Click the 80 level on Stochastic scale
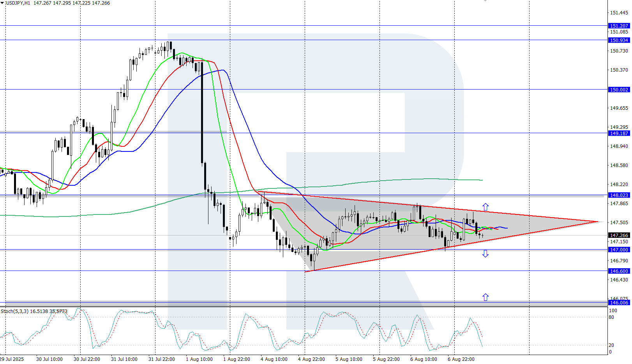Image resolution: width=632 pixels, height=364 pixels. point(611,317)
